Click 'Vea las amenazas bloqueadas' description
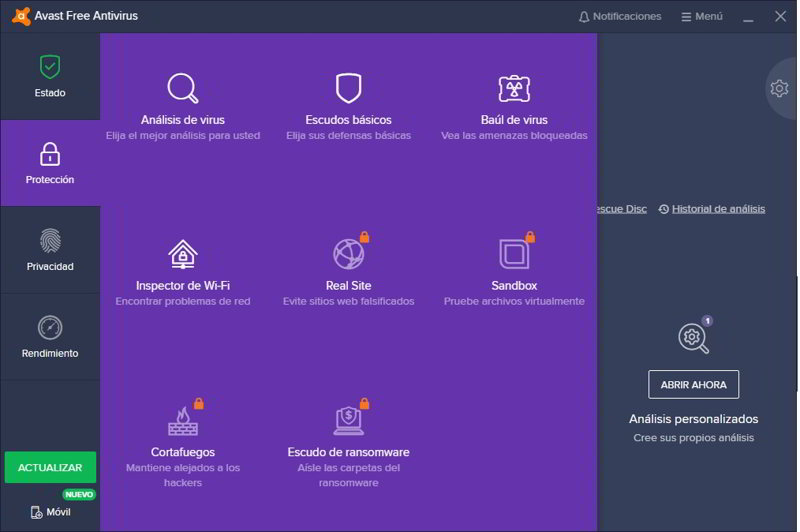The height and width of the screenshot is (532, 800). coord(514,136)
